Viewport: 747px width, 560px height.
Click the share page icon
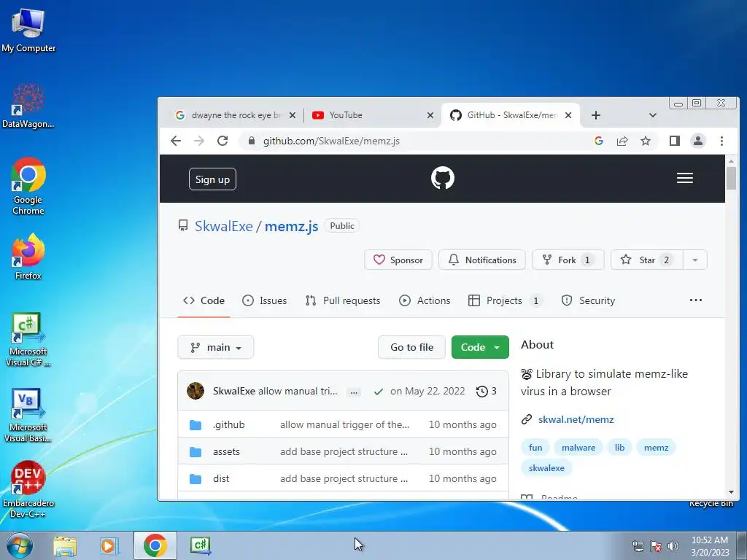coord(622,141)
